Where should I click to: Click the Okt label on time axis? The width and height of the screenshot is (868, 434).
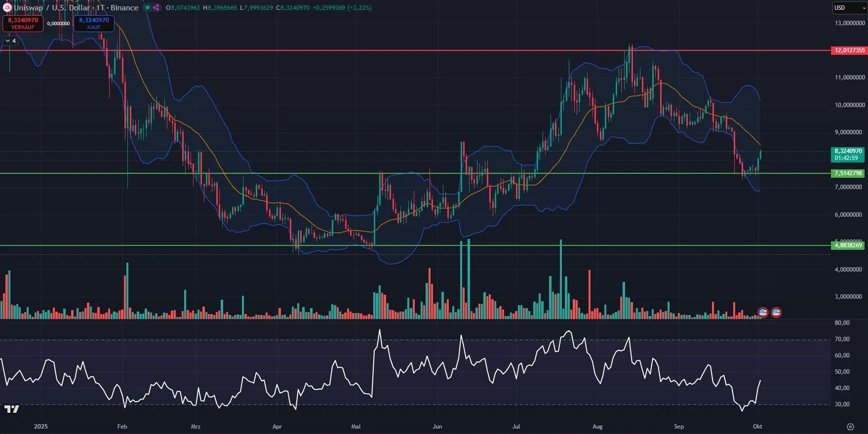(x=757, y=427)
